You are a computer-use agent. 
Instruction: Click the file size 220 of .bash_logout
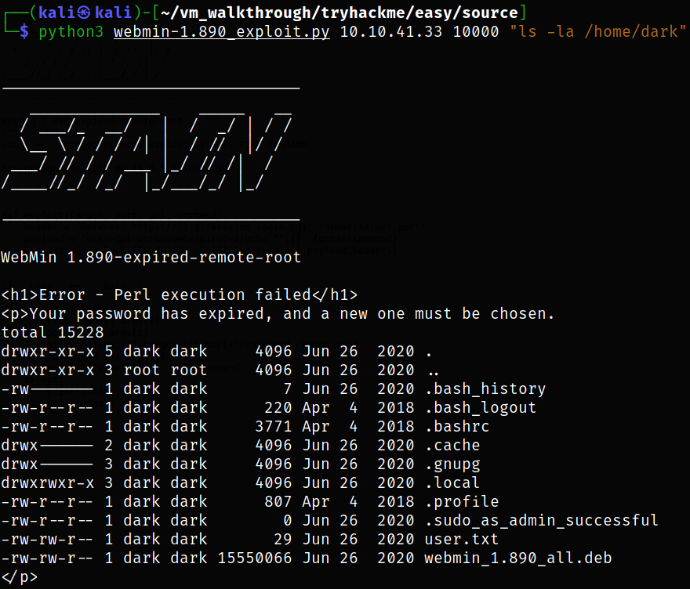278,408
